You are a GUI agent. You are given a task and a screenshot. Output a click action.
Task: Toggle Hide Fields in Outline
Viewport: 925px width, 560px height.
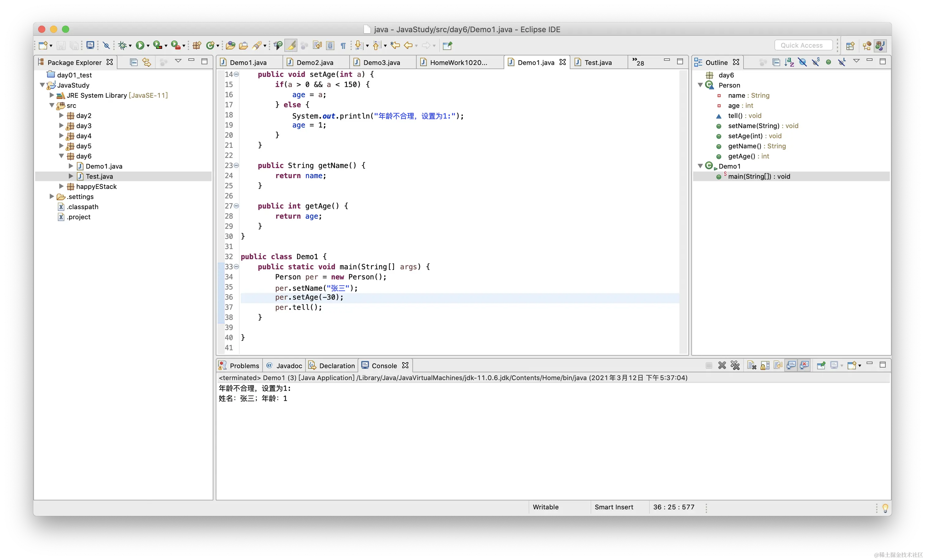pos(802,62)
